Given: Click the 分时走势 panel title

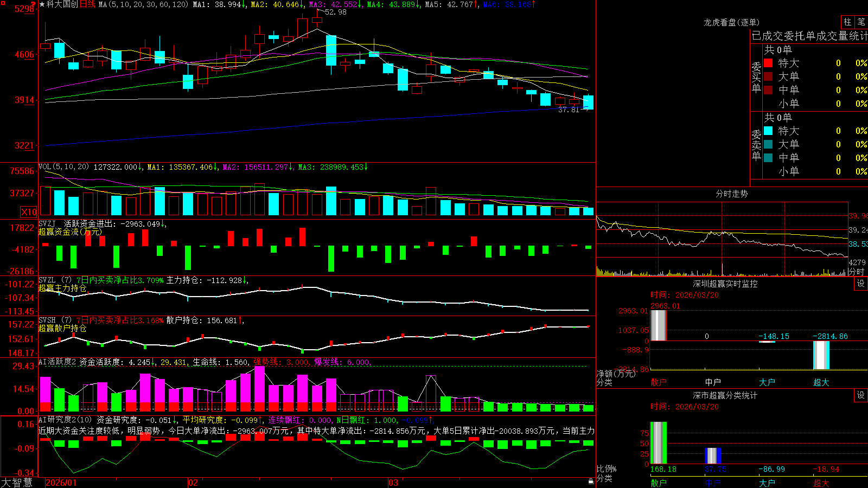Looking at the screenshot, I should [732, 194].
